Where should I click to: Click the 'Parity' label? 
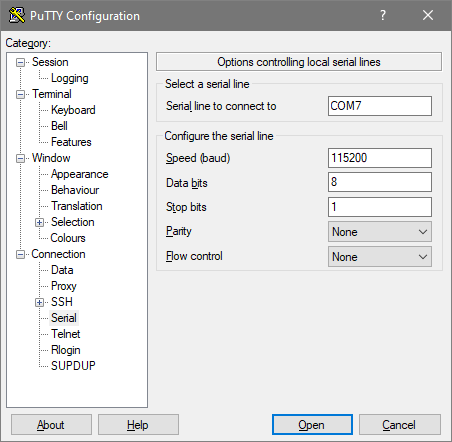click(x=179, y=231)
